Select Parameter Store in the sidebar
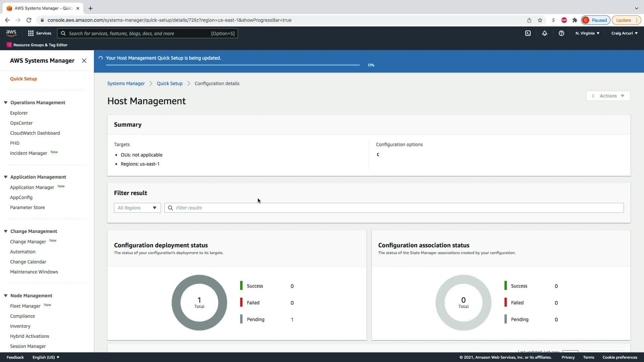The height and width of the screenshot is (362, 644). click(28, 207)
